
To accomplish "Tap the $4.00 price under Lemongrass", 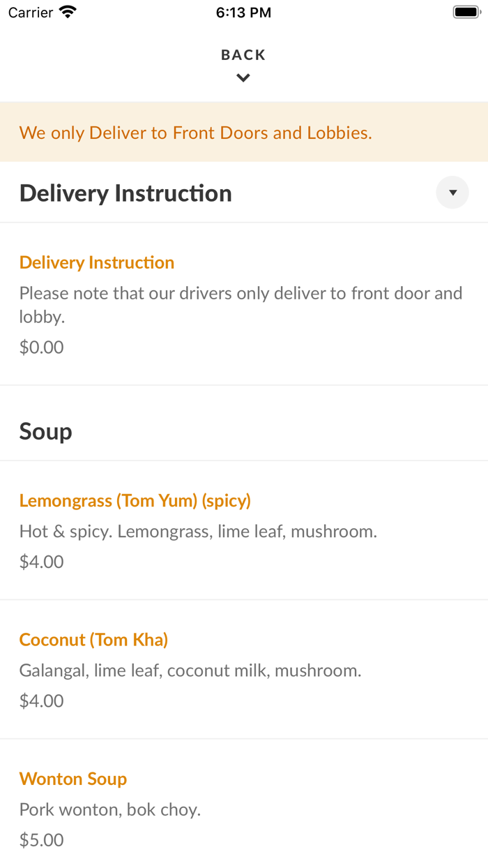I will [42, 562].
